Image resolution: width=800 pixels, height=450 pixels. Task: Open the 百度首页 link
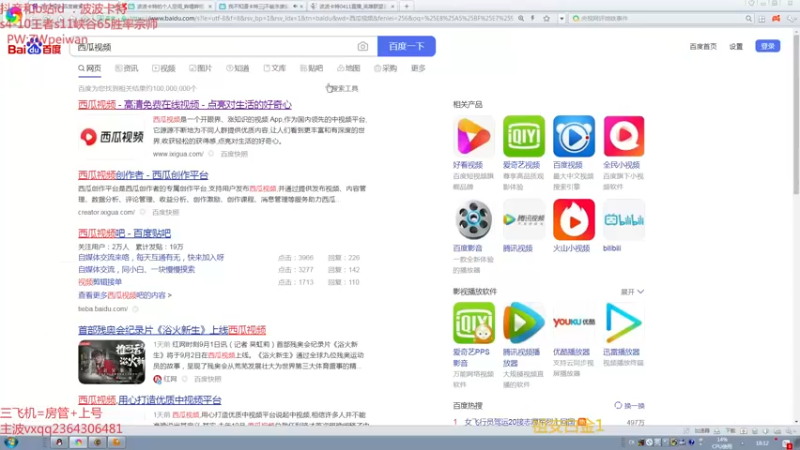coord(703,46)
